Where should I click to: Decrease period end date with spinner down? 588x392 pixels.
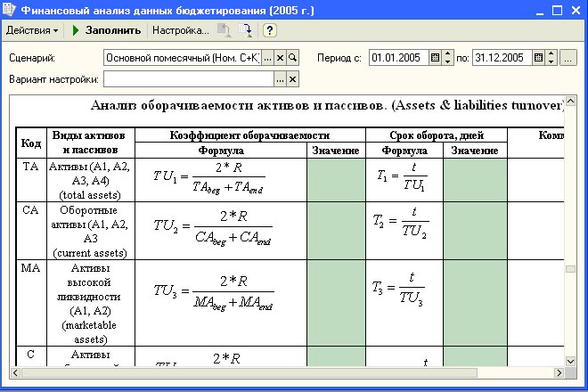click(x=551, y=61)
